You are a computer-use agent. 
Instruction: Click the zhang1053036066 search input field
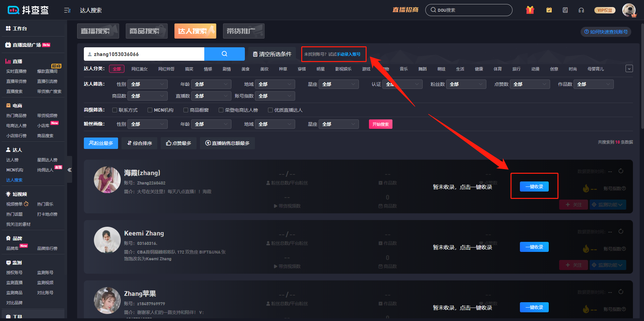[x=144, y=54]
